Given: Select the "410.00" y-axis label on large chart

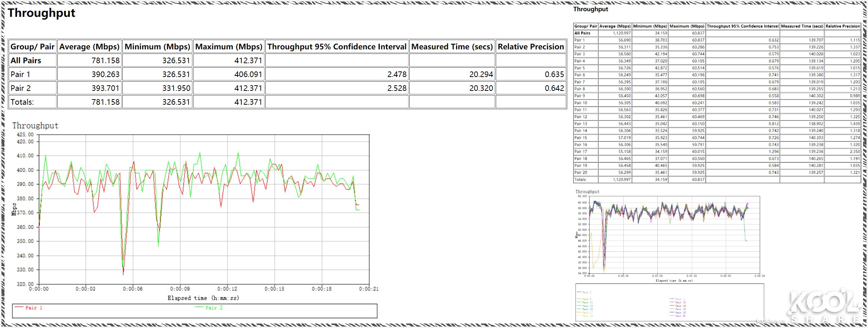Looking at the screenshot, I should click(25, 156).
